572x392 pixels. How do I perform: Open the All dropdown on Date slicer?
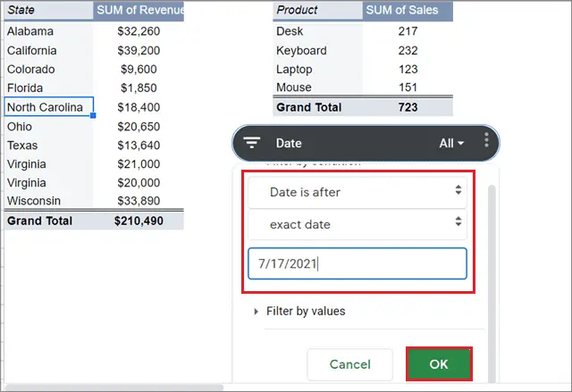click(x=452, y=143)
